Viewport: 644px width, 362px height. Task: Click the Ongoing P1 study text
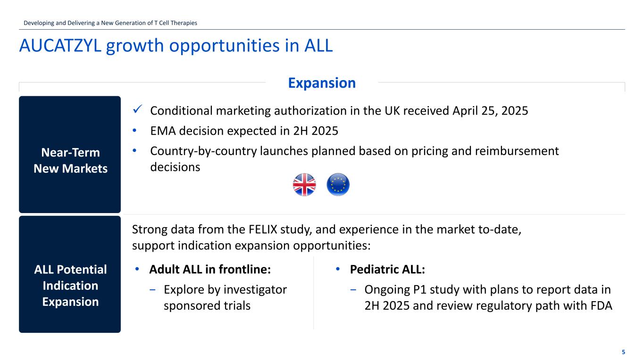pos(488,297)
